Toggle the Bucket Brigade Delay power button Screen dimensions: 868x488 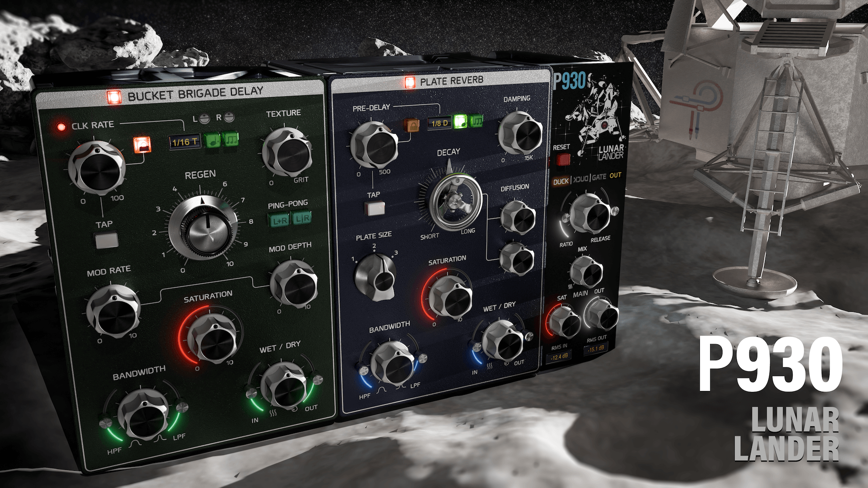[x=114, y=97]
